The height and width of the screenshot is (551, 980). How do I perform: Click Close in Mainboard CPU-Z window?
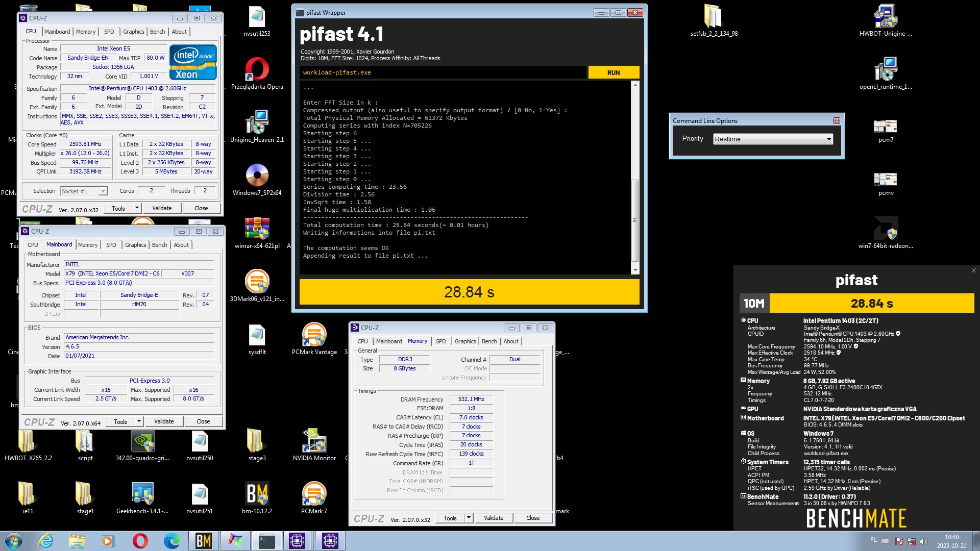click(x=203, y=421)
